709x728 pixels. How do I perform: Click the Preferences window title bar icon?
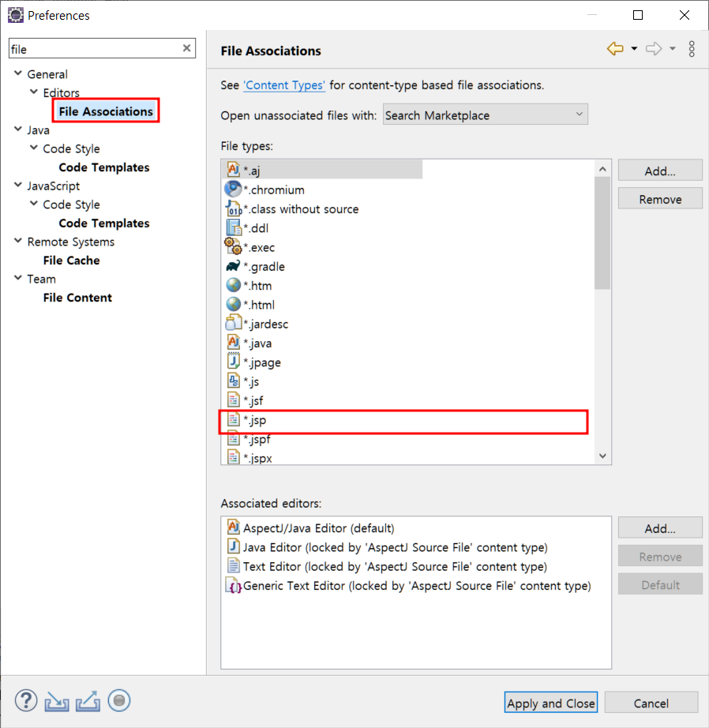[16, 15]
